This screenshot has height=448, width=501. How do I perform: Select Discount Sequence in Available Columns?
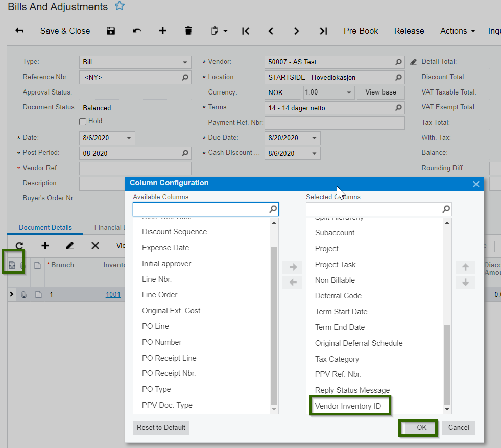click(x=175, y=232)
